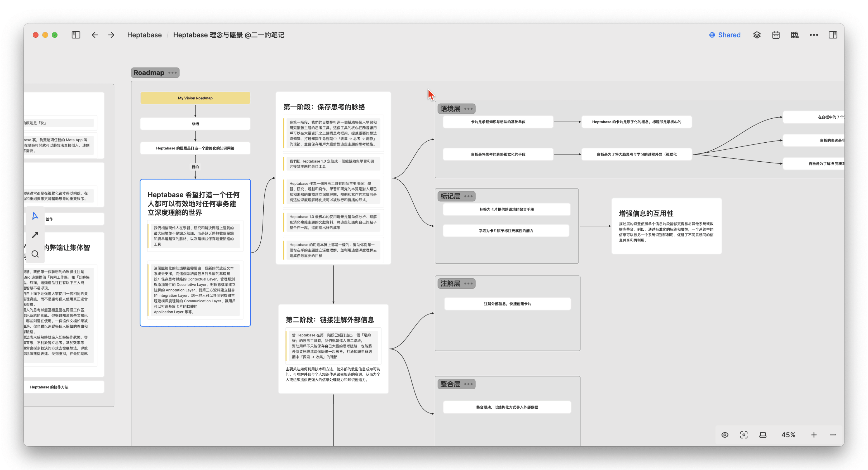This screenshot has width=868, height=470.
Task: Toggle the right sidebar panel icon
Action: pos(833,35)
